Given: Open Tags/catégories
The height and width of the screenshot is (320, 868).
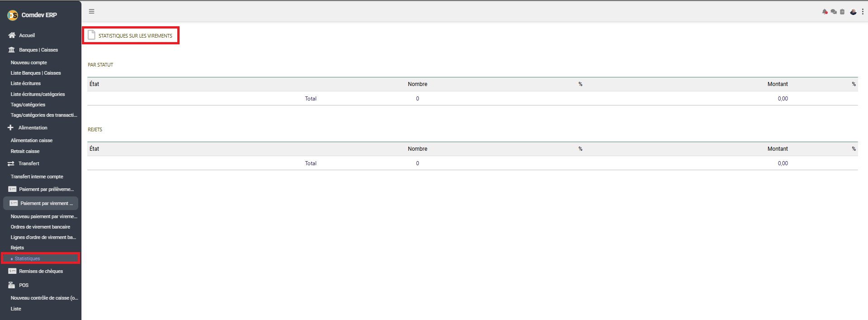Looking at the screenshot, I should (x=28, y=105).
